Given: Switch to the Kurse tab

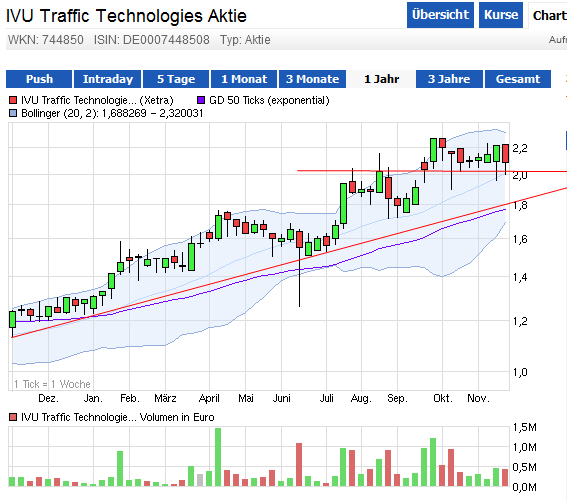Looking at the screenshot, I should pos(501,15).
